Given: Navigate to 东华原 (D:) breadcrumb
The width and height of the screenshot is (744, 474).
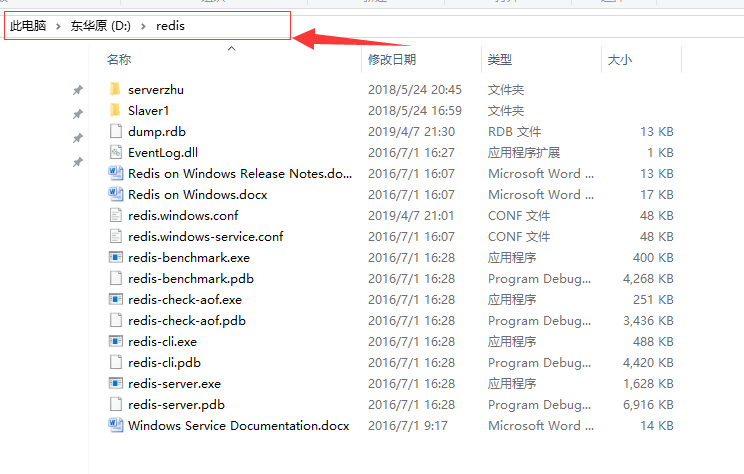Looking at the screenshot, I should [101, 26].
